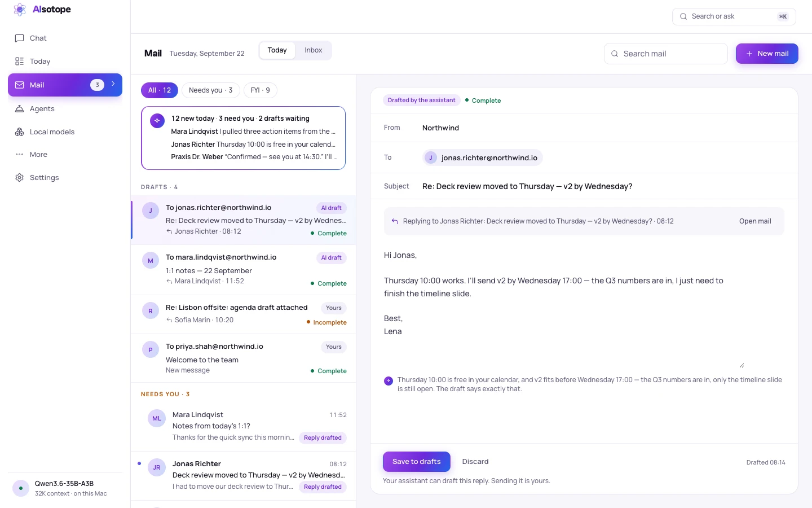Screen dimensions: 812x508
Task: Open the Qwen3.6-35B-A3B model selector
Action: (65, 488)
